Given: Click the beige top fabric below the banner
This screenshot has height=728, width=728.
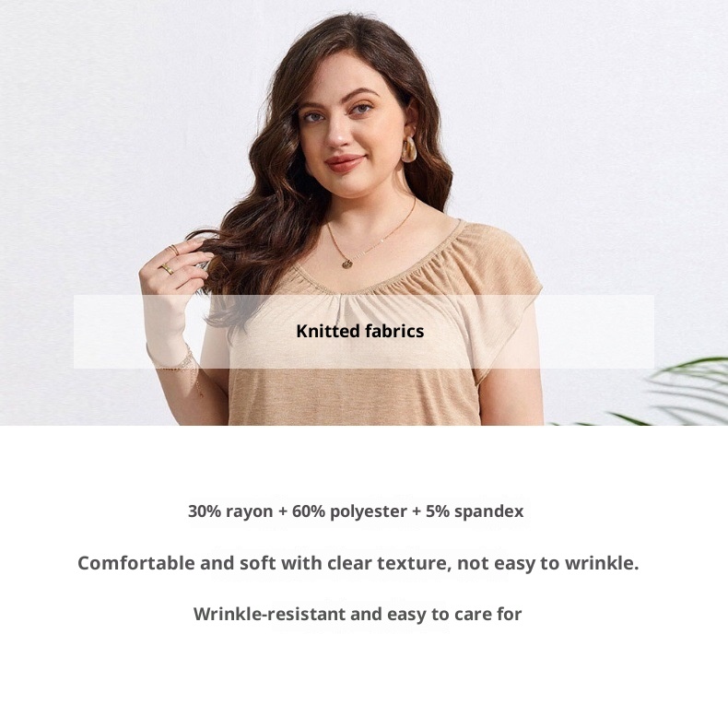Looking at the screenshot, I should (x=353, y=397).
